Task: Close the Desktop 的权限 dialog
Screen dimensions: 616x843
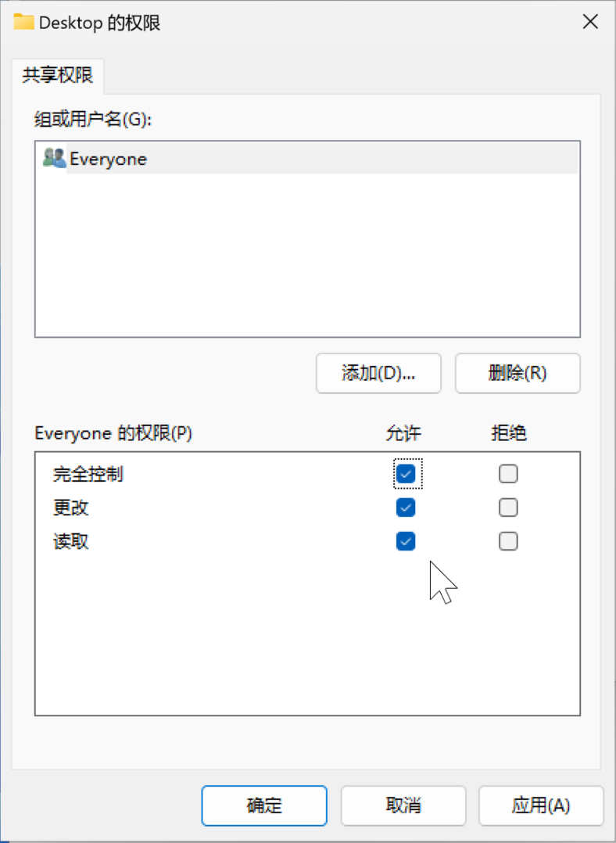Action: click(590, 22)
